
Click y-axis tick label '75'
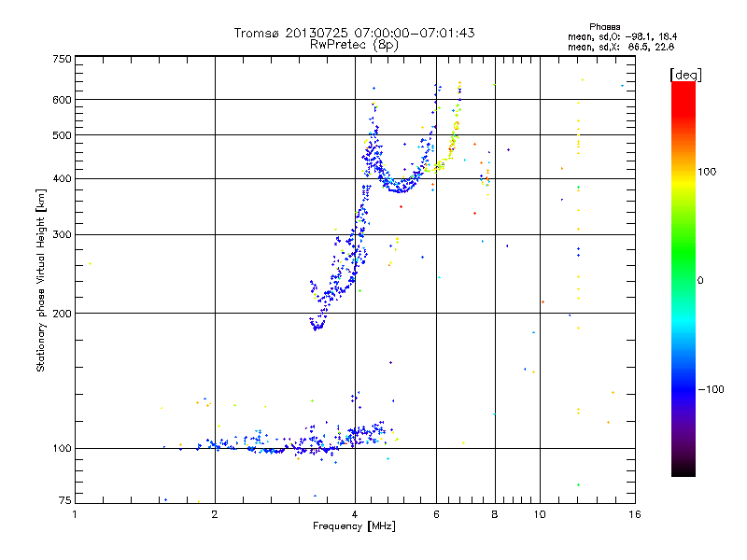click(64, 500)
